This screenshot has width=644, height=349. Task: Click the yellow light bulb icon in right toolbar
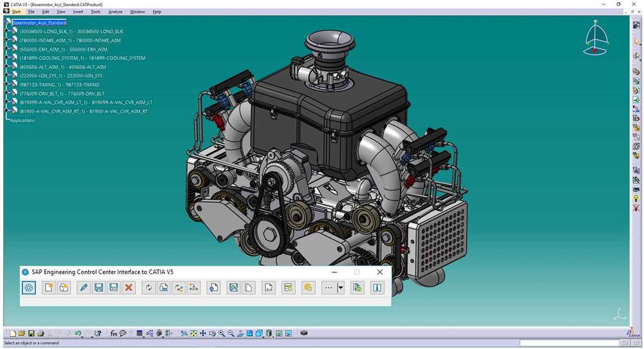tap(636, 199)
